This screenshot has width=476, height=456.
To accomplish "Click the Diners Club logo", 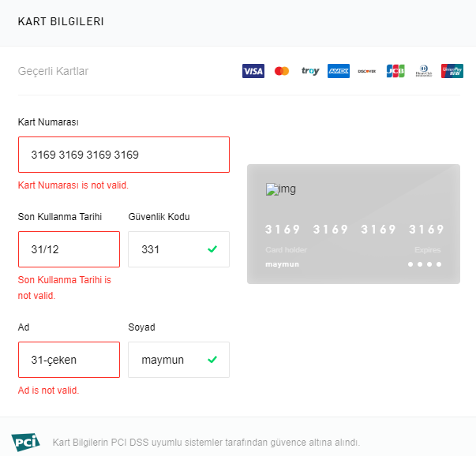I will [x=424, y=71].
